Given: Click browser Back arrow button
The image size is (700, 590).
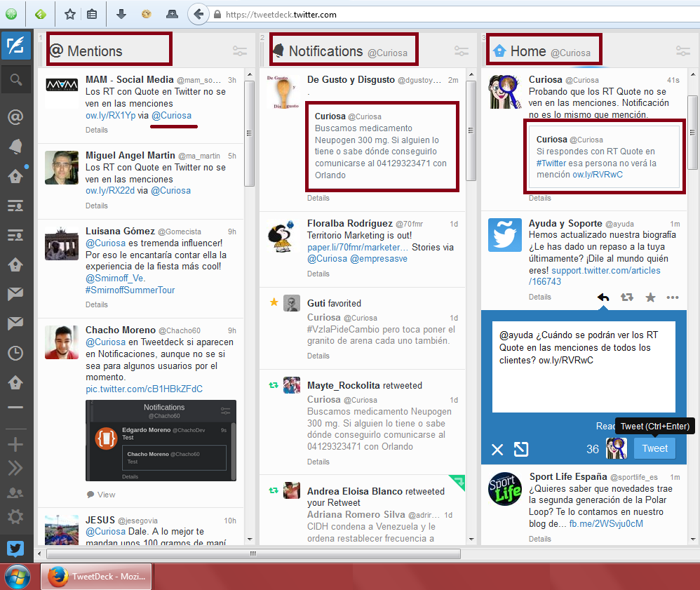Looking at the screenshot, I should tap(198, 14).
